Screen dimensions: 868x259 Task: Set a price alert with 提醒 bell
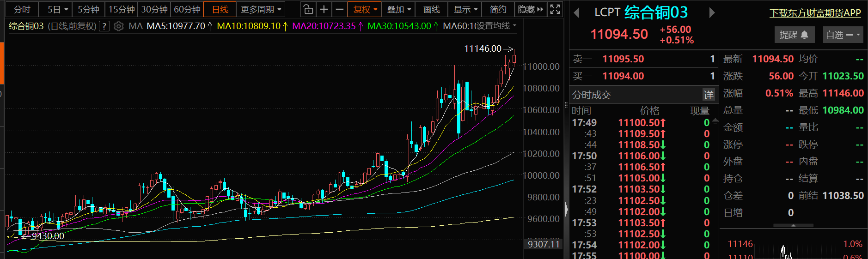point(794,35)
